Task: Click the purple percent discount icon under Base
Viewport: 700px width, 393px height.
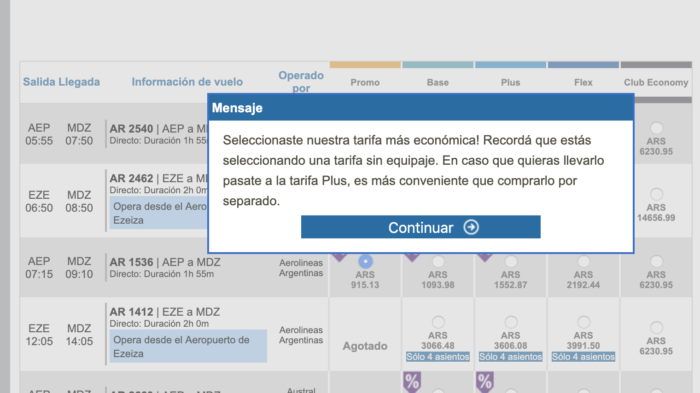Action: [412, 382]
